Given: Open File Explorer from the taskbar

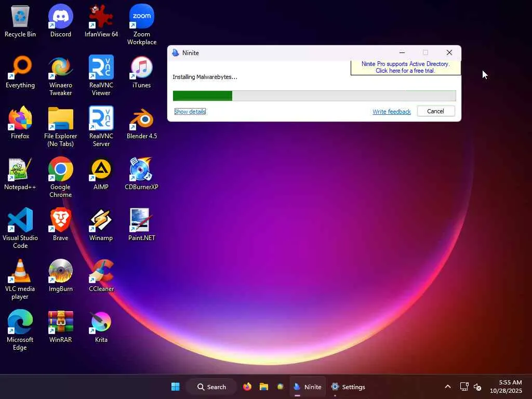Looking at the screenshot, I should click(x=264, y=387).
